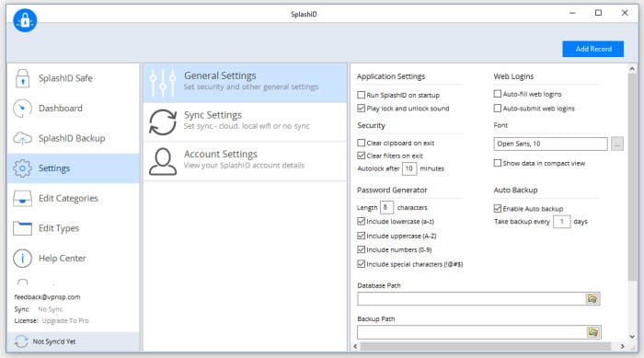644x358 pixels.
Task: Toggle Include uppercase (A-Z)
Action: point(361,236)
